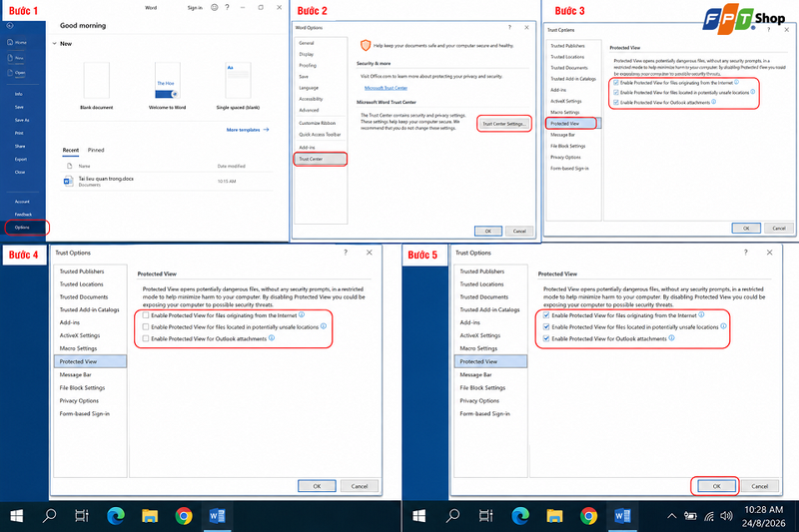Click the Wi-Fi network icon in the system tray
Screen dimensions: 799x532
coord(709,516)
